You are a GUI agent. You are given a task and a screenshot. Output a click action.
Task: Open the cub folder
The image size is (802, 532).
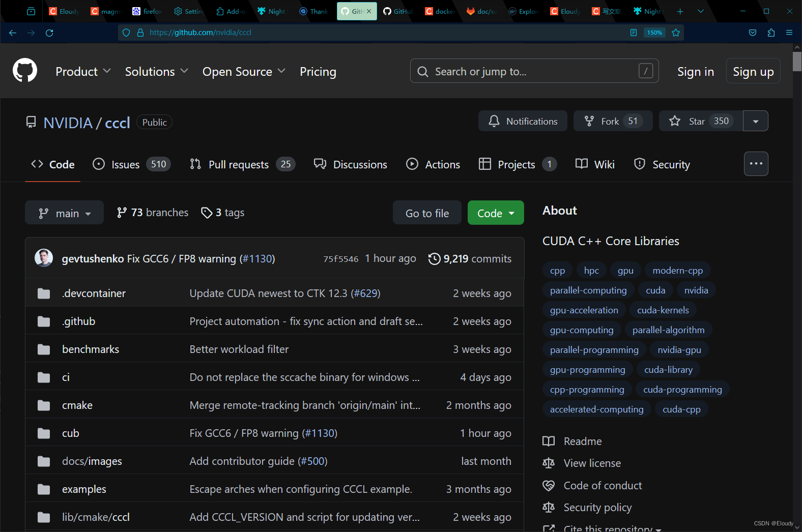click(x=71, y=433)
